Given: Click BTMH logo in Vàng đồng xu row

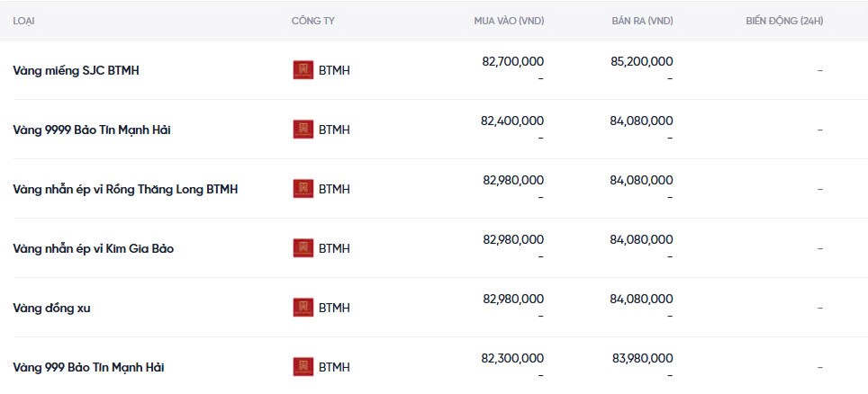Looking at the screenshot, I should pyautogui.click(x=303, y=308).
